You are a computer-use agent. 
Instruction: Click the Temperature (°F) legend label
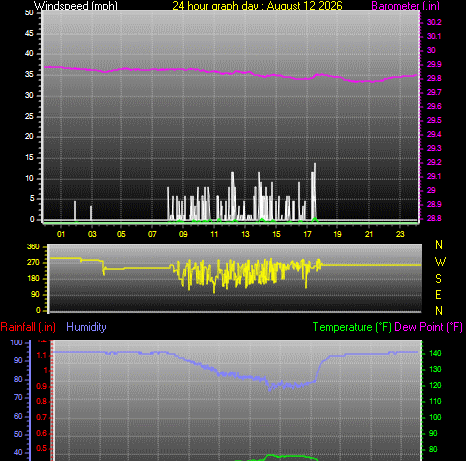click(x=352, y=327)
